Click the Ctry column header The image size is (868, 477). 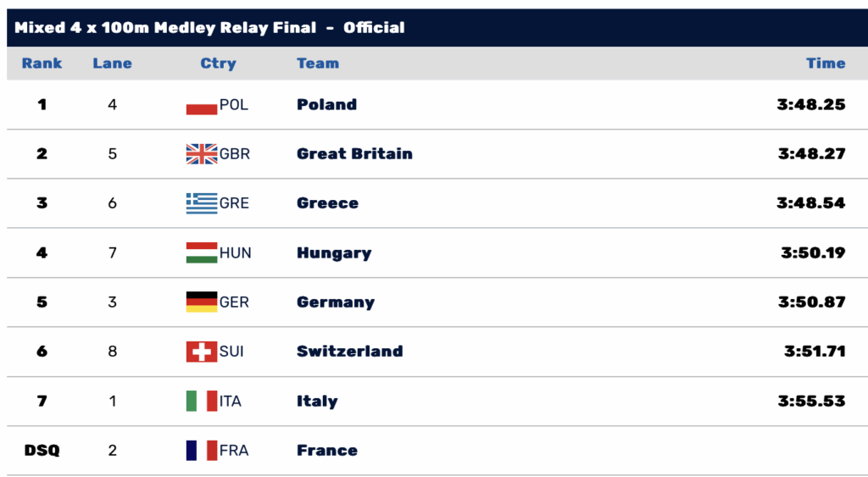click(x=218, y=64)
